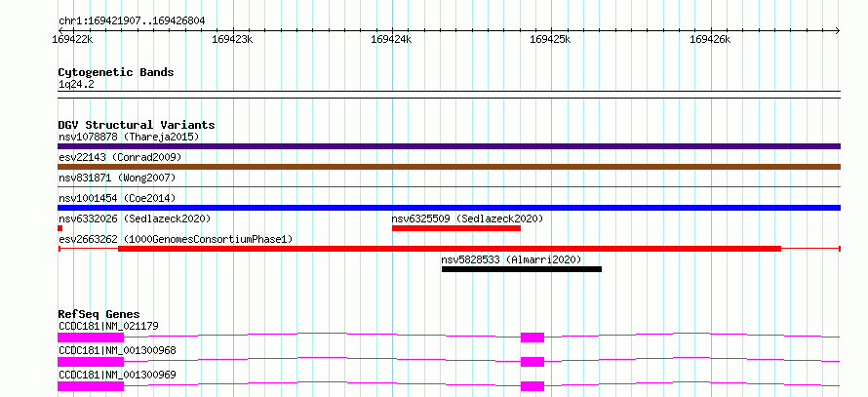The width and height of the screenshot is (868, 397).
Task: Click the nsv6325509 (Sedlazeck2020) label
Action: tap(467, 218)
